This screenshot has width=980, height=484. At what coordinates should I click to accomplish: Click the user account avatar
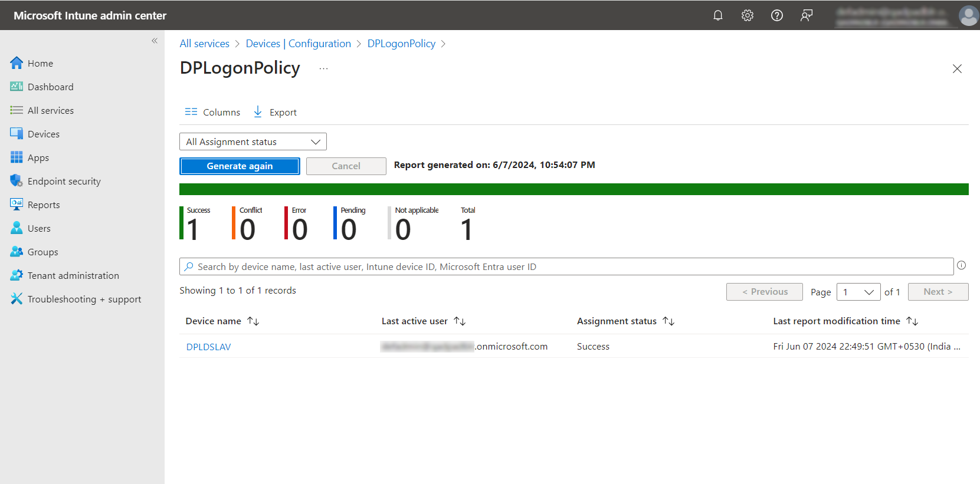point(968,16)
